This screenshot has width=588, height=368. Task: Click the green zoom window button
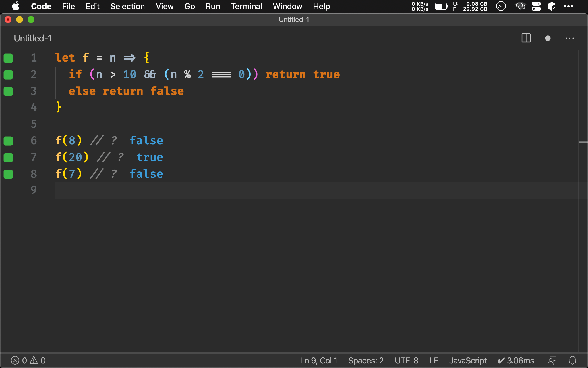point(31,20)
